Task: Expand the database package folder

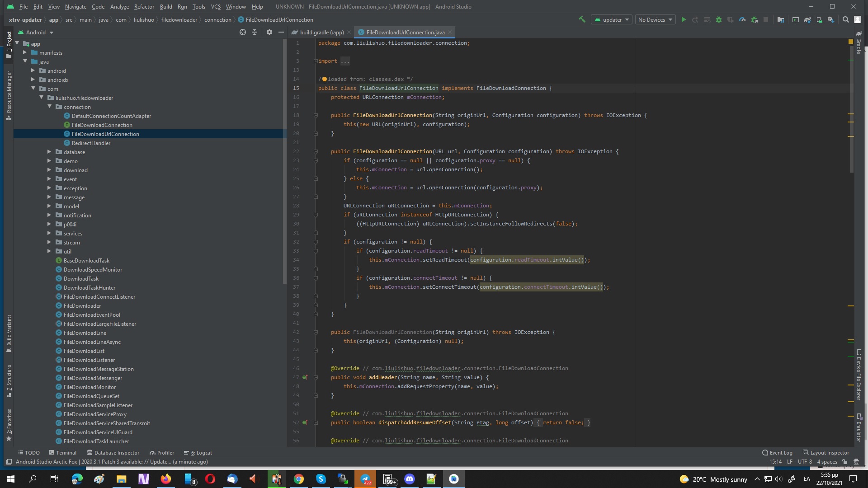Action: pyautogui.click(x=49, y=152)
